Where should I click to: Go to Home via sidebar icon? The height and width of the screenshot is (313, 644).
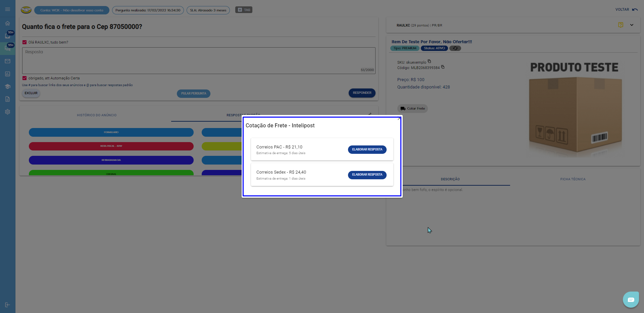point(7,23)
